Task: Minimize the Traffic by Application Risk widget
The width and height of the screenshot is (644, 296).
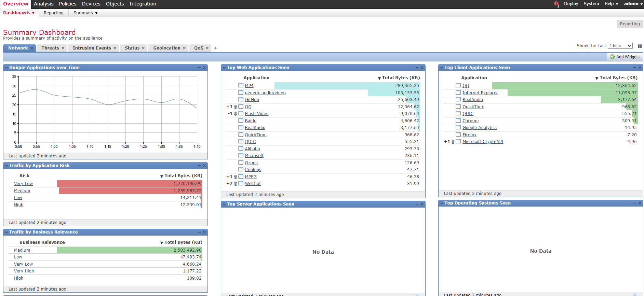Action: click(x=199, y=166)
